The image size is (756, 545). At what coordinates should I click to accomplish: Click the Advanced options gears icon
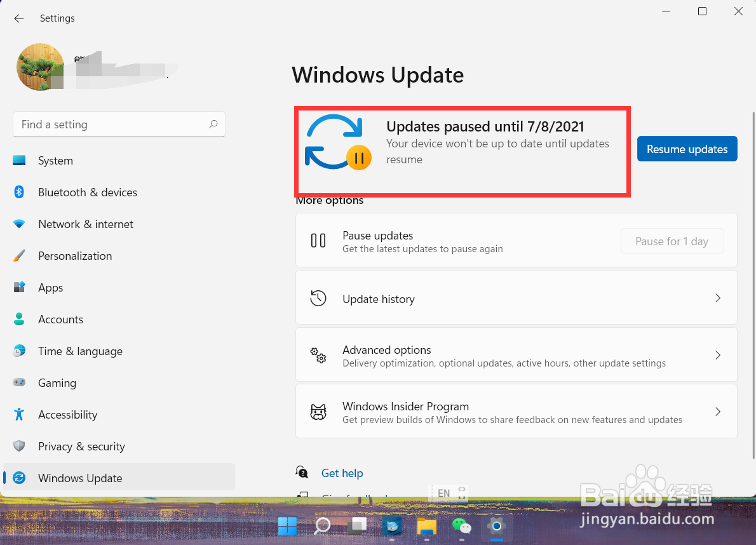coord(318,355)
